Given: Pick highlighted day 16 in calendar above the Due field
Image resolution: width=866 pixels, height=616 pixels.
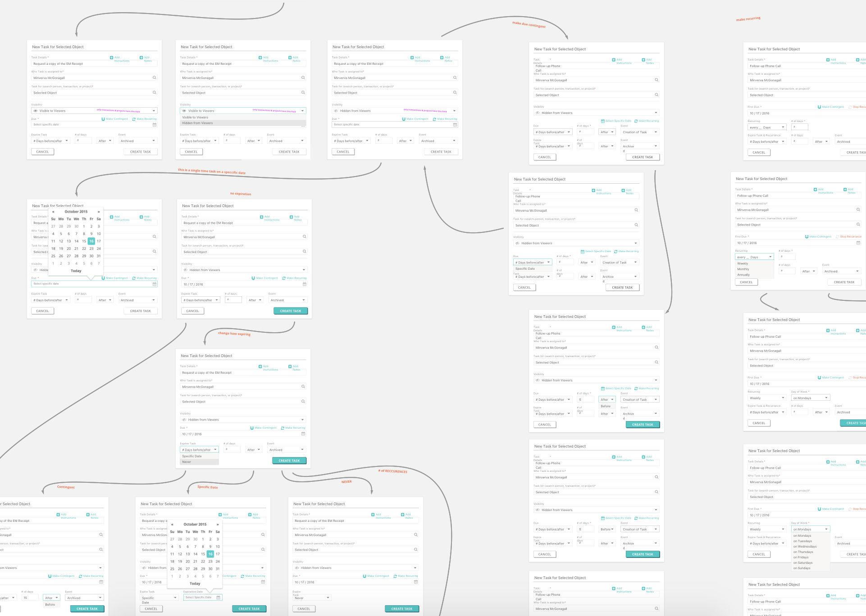Looking at the screenshot, I should coord(91,241).
